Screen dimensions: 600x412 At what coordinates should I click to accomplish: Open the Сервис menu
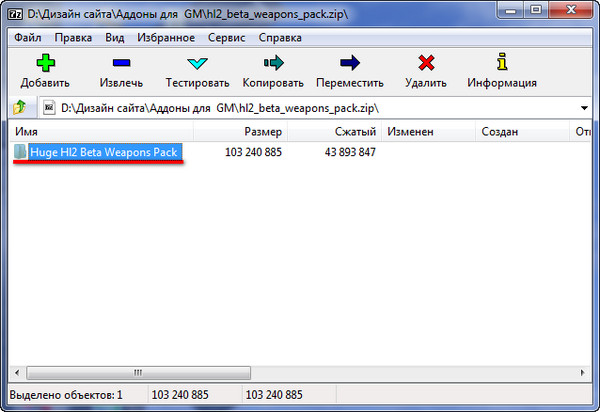coord(227,37)
